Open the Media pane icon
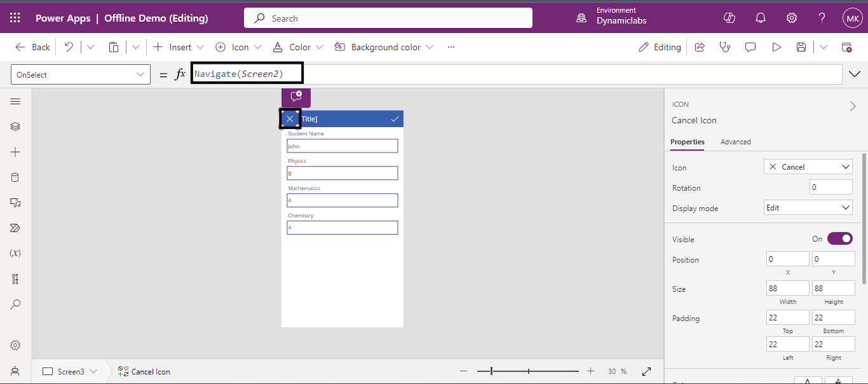 tap(15, 203)
